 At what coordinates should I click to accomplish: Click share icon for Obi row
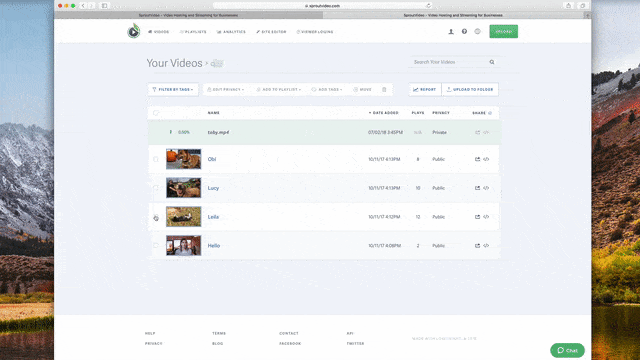[478, 159]
